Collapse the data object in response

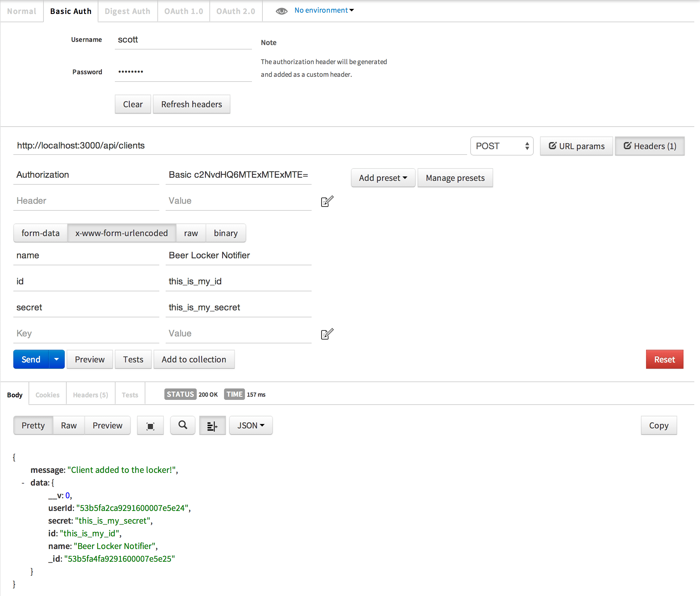[23, 483]
